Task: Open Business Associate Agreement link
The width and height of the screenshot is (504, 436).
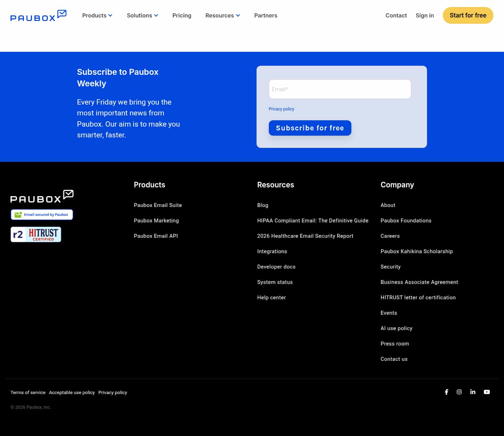Action: click(x=419, y=282)
